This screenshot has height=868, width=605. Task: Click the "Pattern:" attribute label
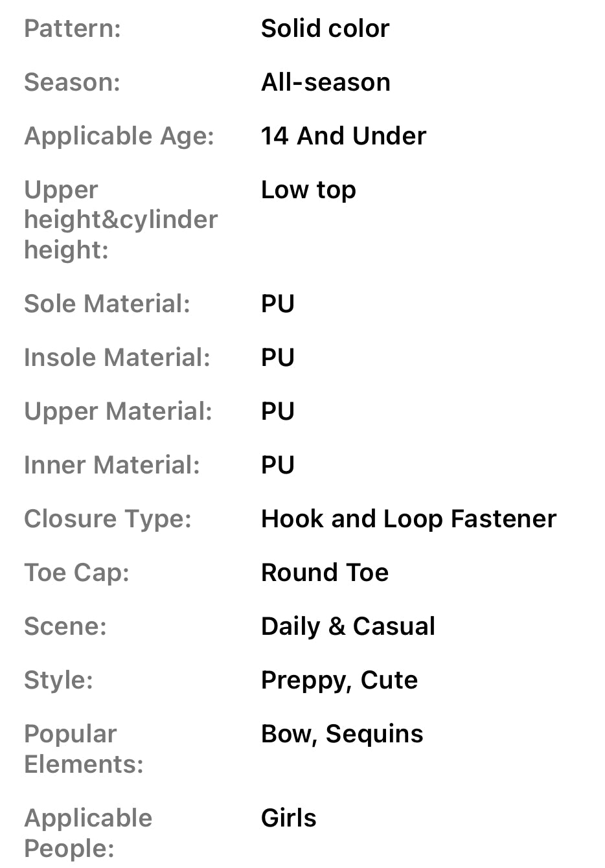click(73, 29)
